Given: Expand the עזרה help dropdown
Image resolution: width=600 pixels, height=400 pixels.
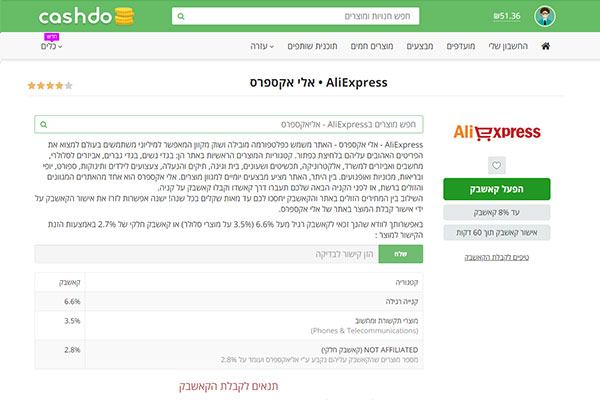Looking at the screenshot, I should click(262, 46).
